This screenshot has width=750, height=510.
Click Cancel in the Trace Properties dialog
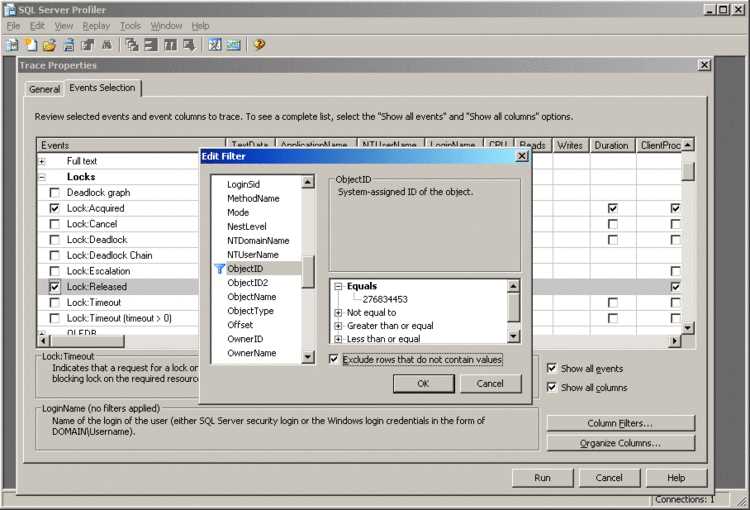609,477
